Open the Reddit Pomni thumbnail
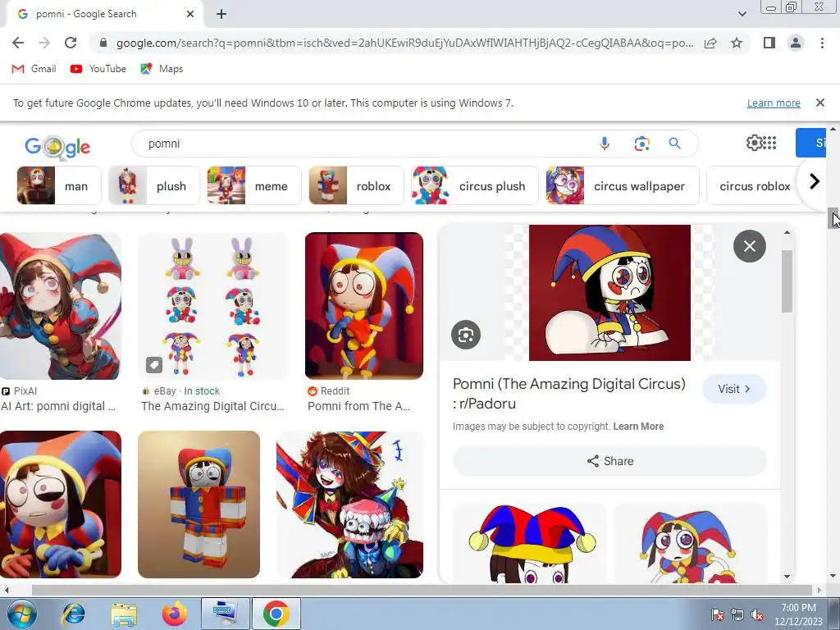The width and height of the screenshot is (840, 630). pos(363,306)
